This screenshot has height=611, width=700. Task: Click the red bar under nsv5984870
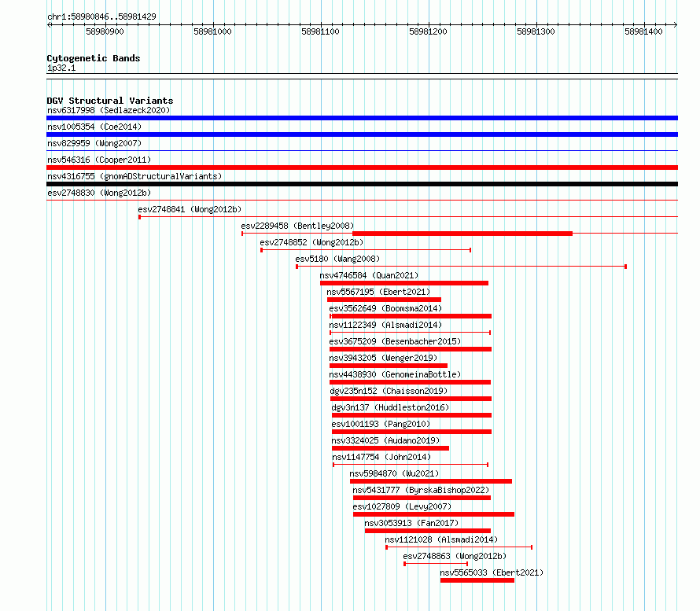tap(431, 481)
